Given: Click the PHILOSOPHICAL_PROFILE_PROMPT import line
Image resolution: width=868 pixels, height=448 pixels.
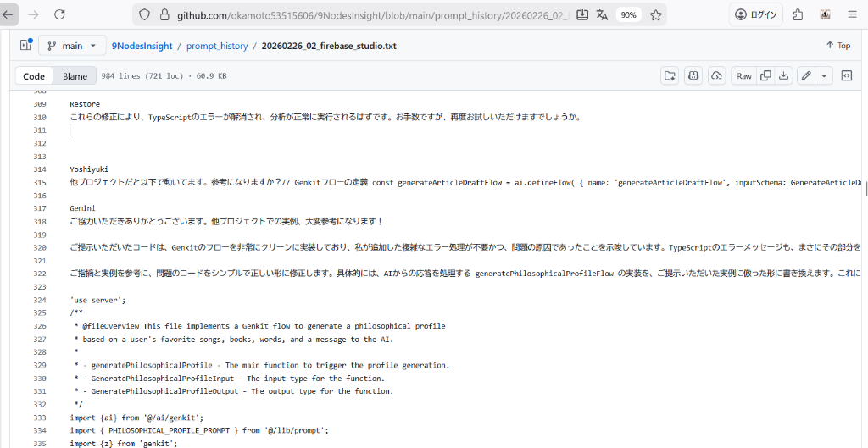Looking at the screenshot, I should 199,430.
